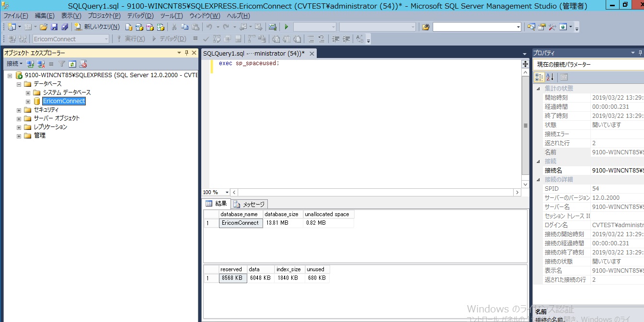The image size is (644, 322).
Task: Toggle categorized view in Properties panel
Action: [540, 77]
